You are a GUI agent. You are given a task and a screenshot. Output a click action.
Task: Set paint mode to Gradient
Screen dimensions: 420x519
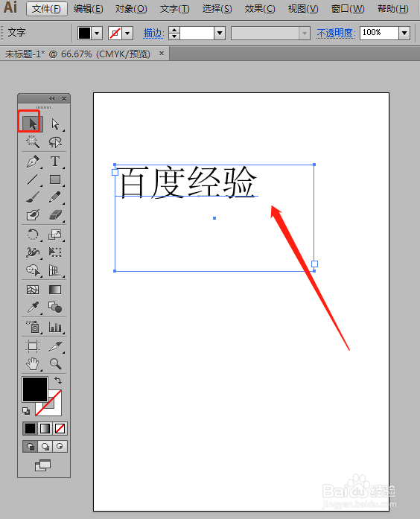click(45, 429)
